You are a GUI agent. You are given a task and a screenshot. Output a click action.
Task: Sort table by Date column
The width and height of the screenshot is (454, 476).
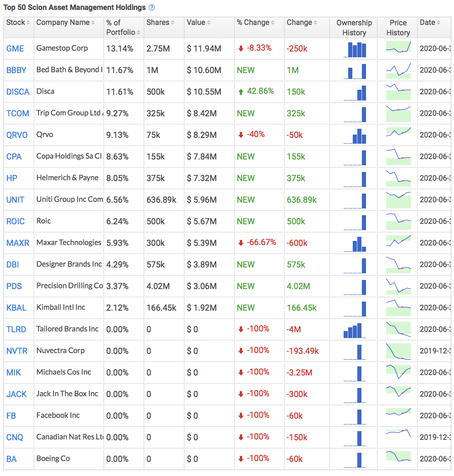tap(430, 22)
